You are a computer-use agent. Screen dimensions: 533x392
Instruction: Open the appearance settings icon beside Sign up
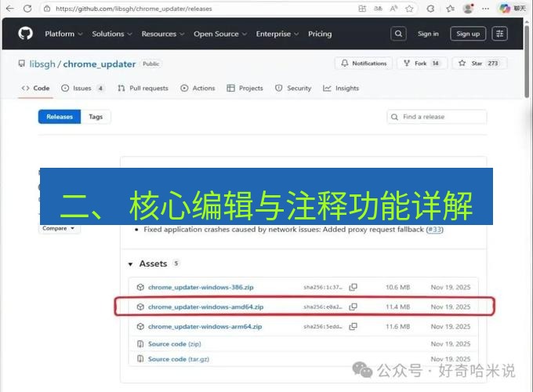pyautogui.click(x=500, y=34)
